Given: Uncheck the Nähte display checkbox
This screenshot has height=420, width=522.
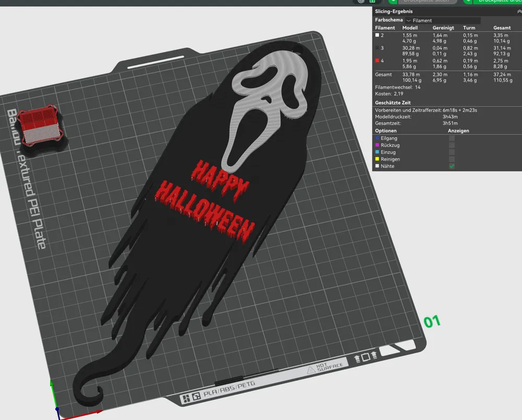Looking at the screenshot, I should pyautogui.click(x=452, y=166).
